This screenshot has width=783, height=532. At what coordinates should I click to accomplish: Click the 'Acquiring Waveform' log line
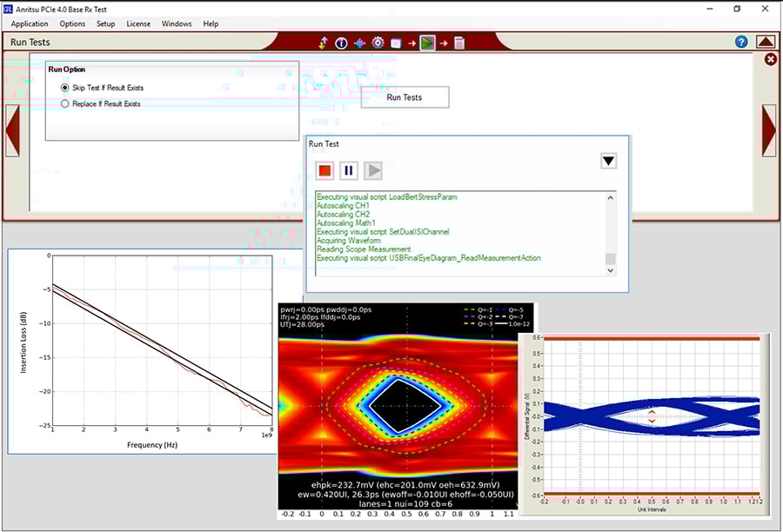(349, 241)
